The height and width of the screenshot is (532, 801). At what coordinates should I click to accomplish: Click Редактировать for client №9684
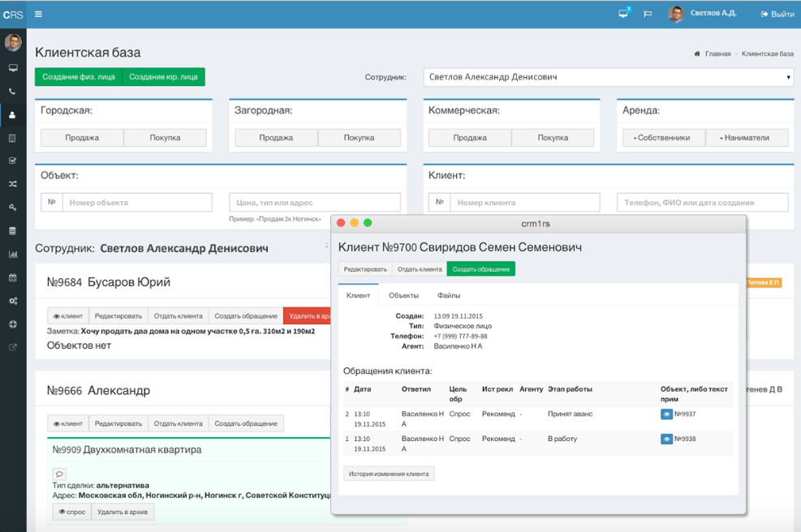pos(118,316)
